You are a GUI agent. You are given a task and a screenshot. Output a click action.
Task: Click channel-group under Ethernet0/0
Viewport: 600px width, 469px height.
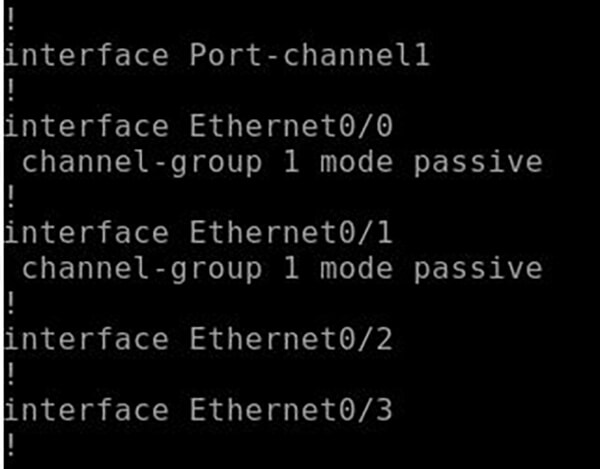pos(141,161)
